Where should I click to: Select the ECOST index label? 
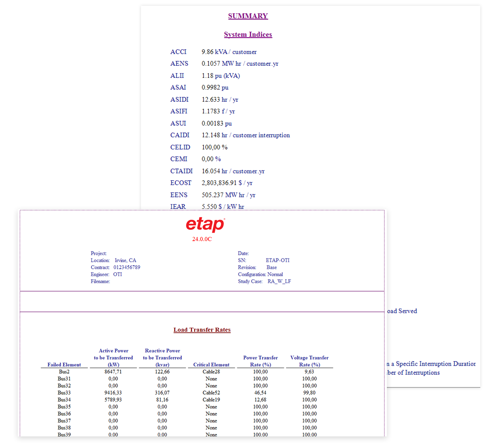tap(181, 183)
